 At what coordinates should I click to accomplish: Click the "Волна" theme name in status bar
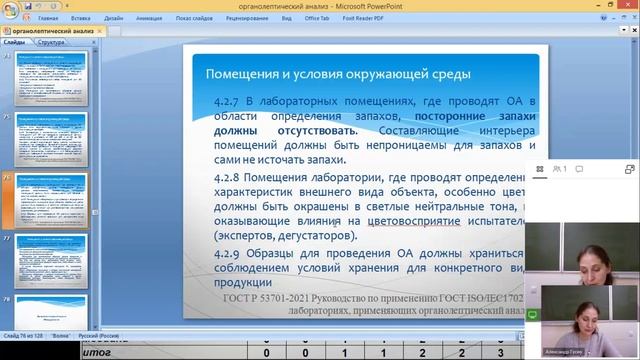pos(60,336)
